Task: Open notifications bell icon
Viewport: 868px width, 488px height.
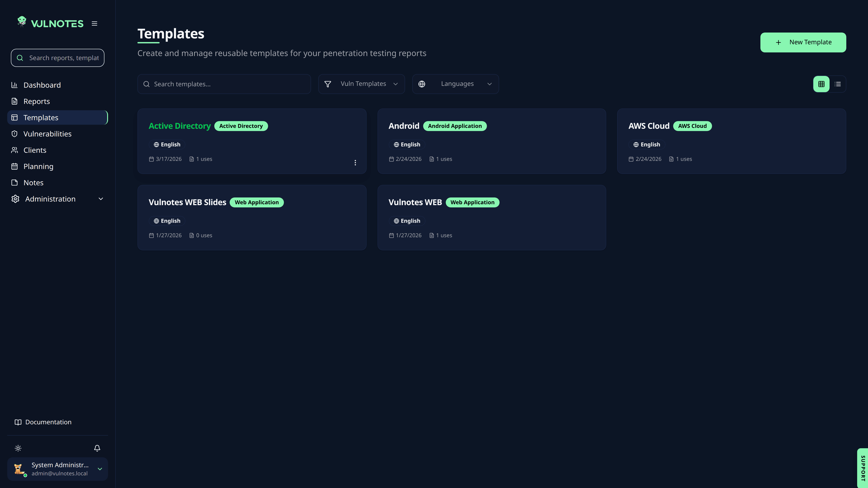Action: [97, 448]
